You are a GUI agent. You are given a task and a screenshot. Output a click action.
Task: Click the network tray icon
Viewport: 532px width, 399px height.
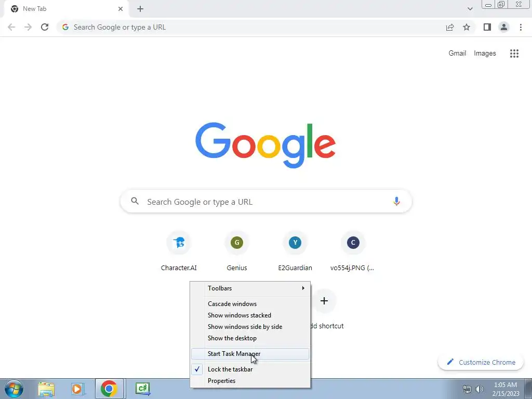point(467,389)
